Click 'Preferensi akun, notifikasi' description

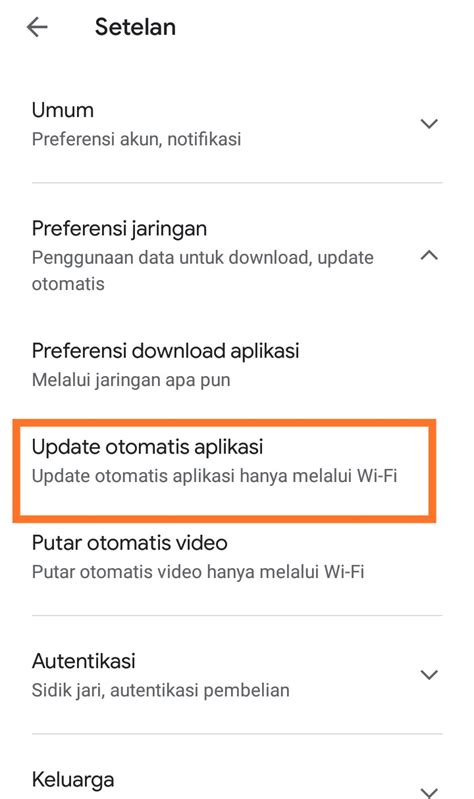tap(136, 139)
